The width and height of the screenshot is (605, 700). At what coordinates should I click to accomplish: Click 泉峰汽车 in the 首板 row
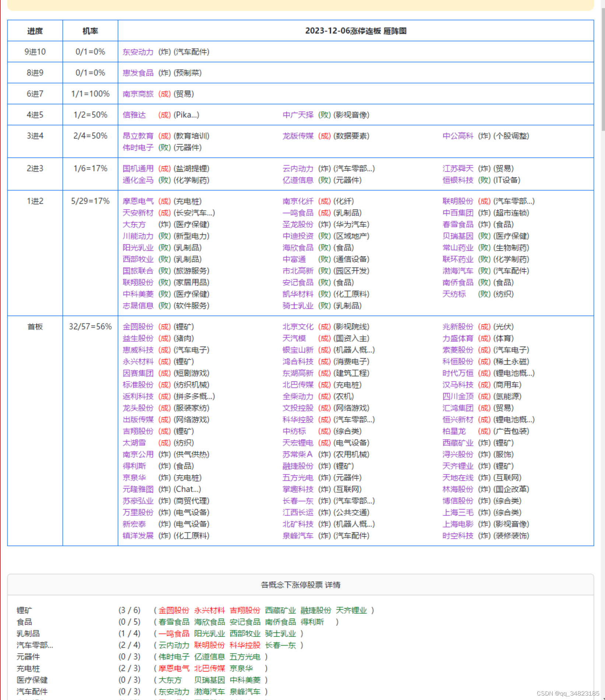pos(298,536)
